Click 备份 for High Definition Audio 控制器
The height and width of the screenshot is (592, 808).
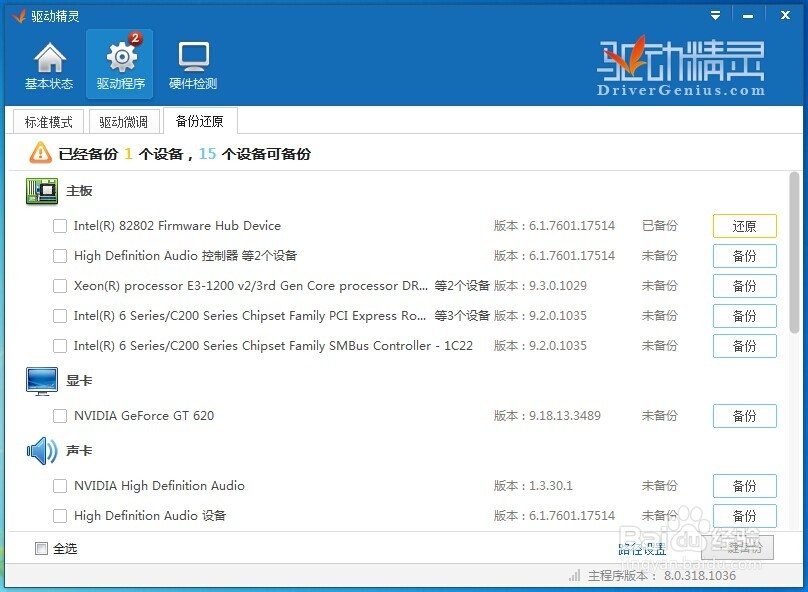745,256
